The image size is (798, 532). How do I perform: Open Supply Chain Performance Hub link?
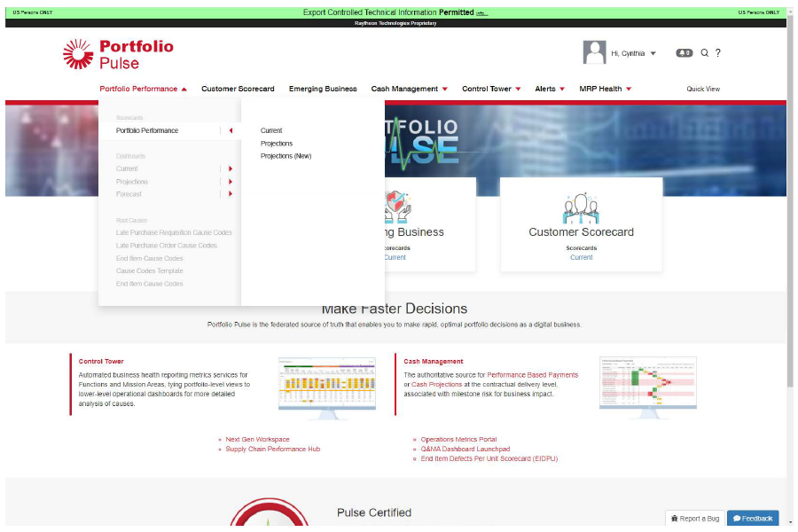(x=273, y=449)
